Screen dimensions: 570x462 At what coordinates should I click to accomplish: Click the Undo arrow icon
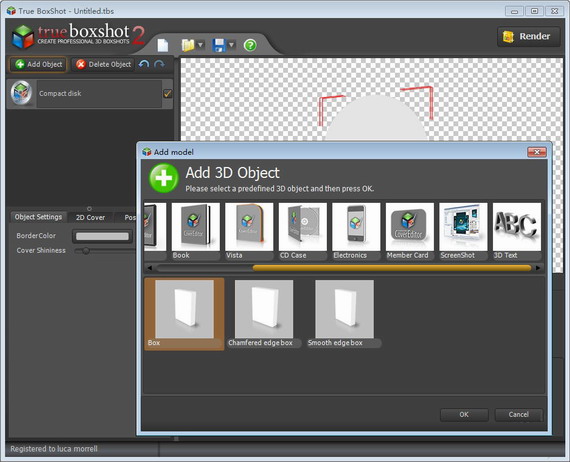click(144, 64)
